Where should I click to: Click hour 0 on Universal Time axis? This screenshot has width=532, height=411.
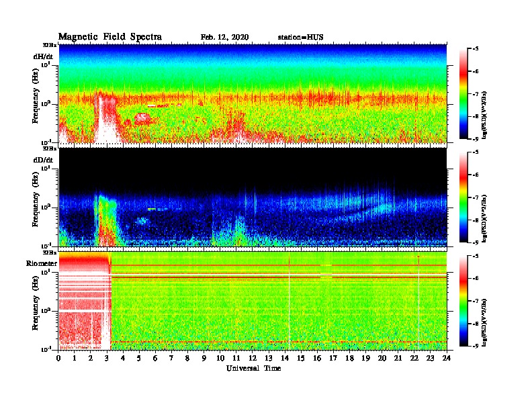(58, 359)
